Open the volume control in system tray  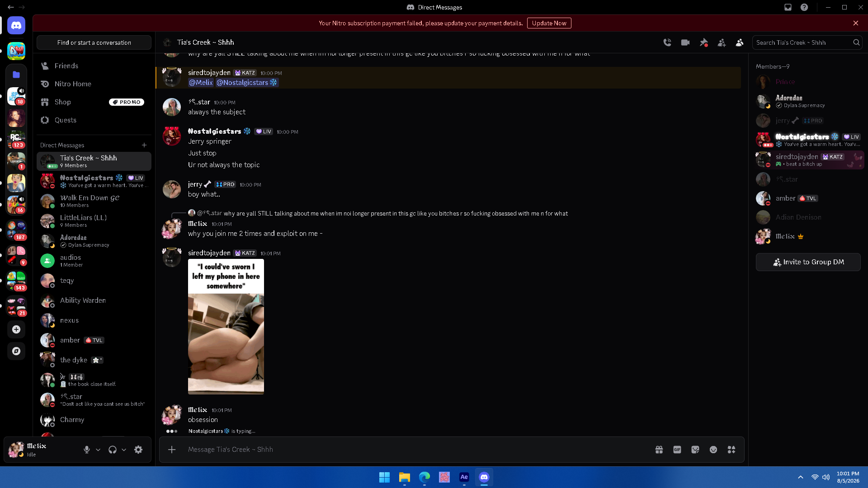click(x=826, y=477)
